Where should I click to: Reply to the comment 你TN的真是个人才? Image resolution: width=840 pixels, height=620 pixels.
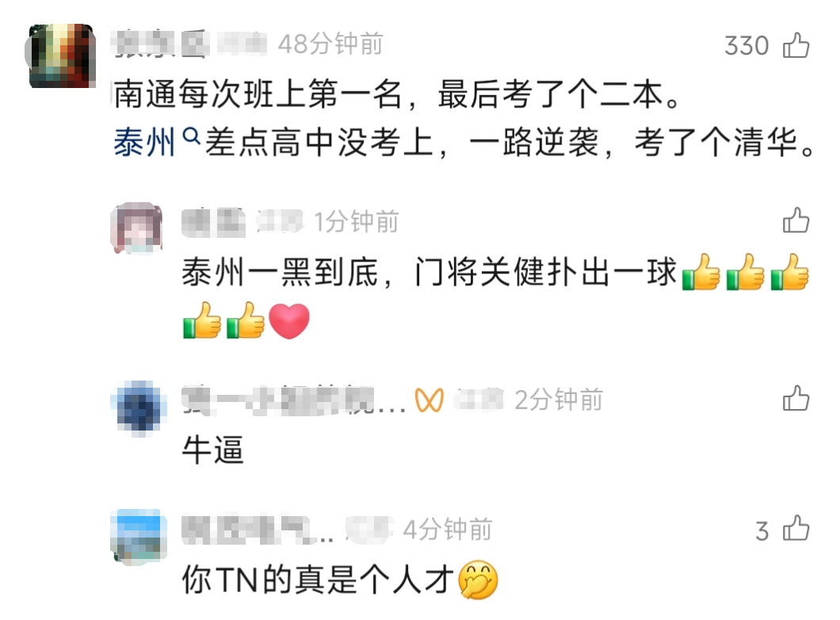click(x=318, y=580)
